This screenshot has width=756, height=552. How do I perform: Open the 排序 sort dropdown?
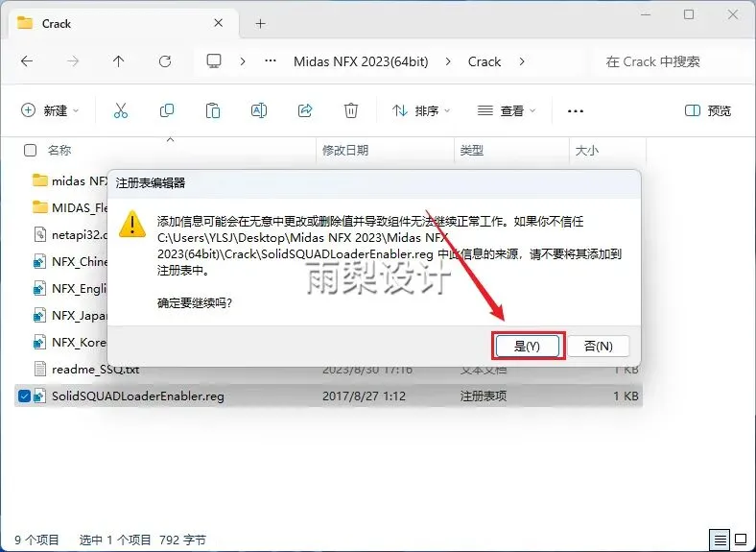[x=421, y=111]
